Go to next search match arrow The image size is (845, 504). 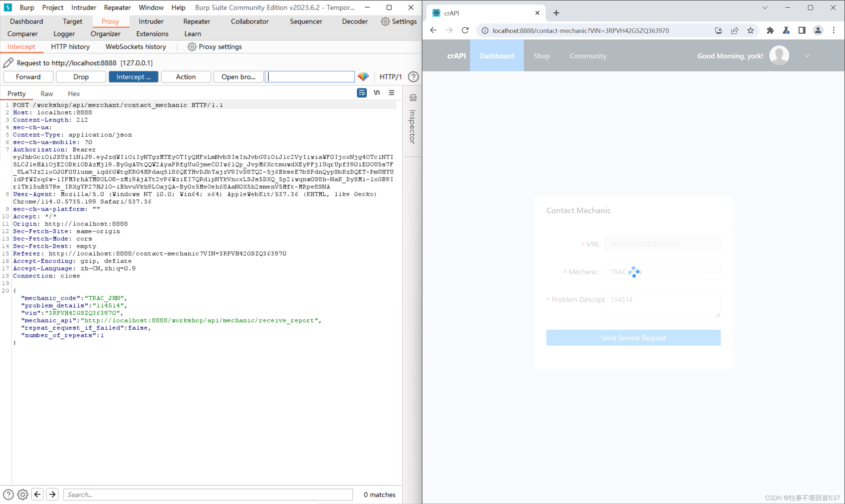point(52,494)
